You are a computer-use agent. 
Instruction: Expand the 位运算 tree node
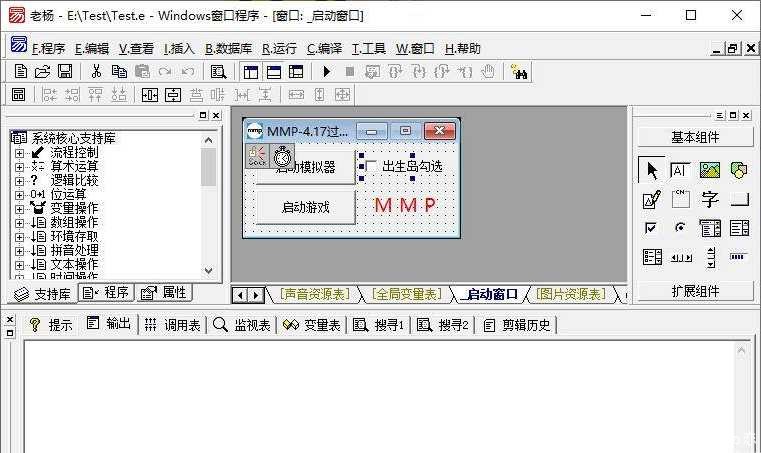19,195
